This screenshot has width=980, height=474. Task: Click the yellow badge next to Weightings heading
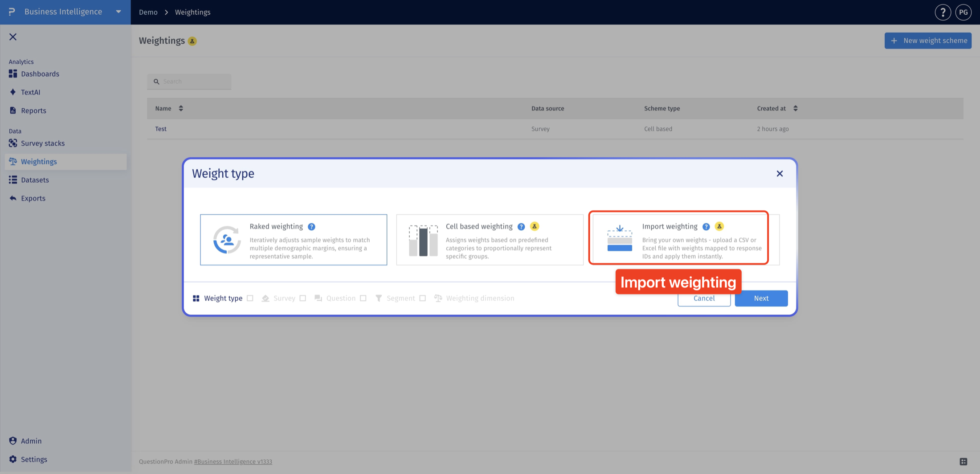tap(192, 41)
